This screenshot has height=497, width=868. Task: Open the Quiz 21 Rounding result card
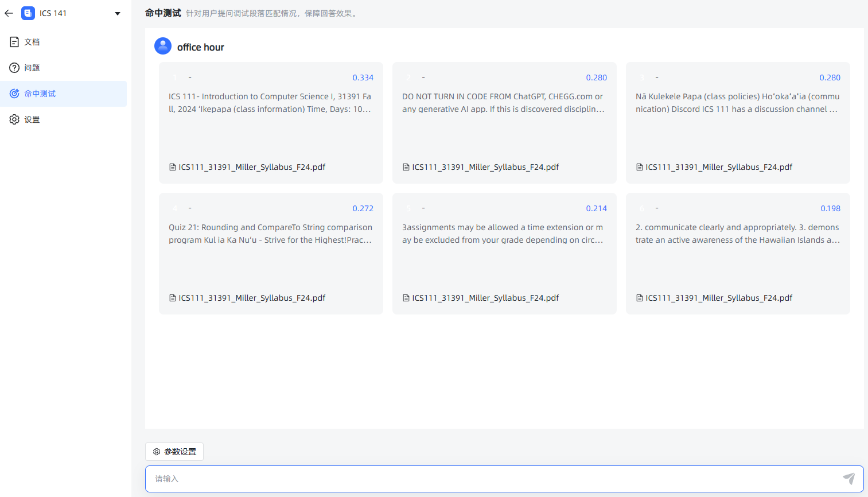click(x=271, y=253)
